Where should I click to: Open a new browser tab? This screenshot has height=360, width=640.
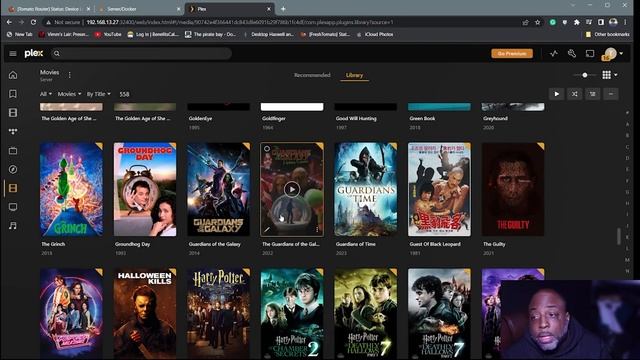click(283, 9)
